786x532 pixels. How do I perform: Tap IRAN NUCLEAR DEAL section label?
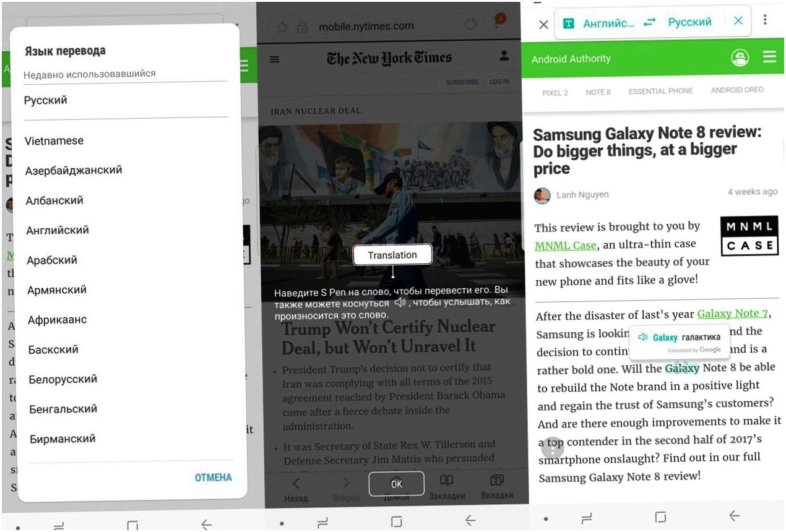pyautogui.click(x=316, y=111)
